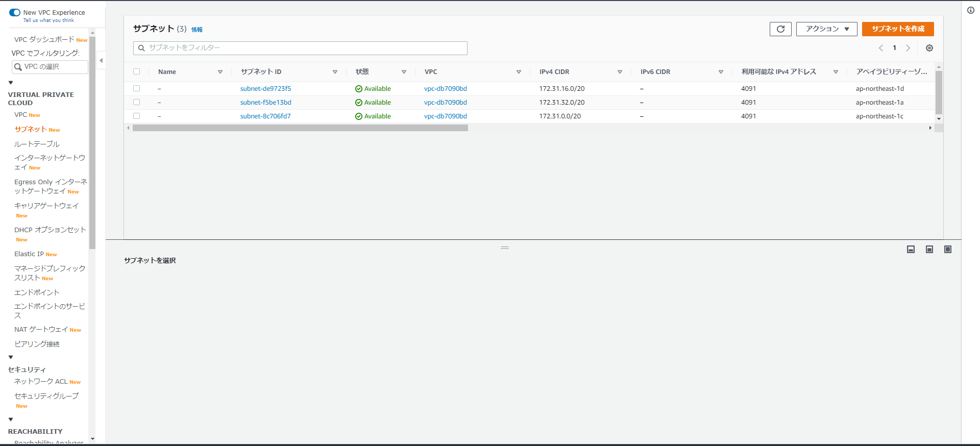Open vpc-db7090bd link in first row
The width and height of the screenshot is (980, 446).
pyautogui.click(x=445, y=88)
